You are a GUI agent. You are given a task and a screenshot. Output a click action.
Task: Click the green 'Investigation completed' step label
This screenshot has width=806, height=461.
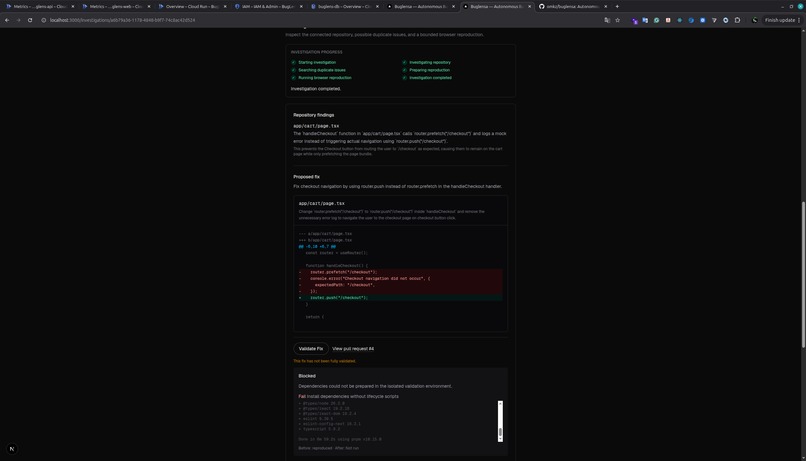(x=430, y=78)
